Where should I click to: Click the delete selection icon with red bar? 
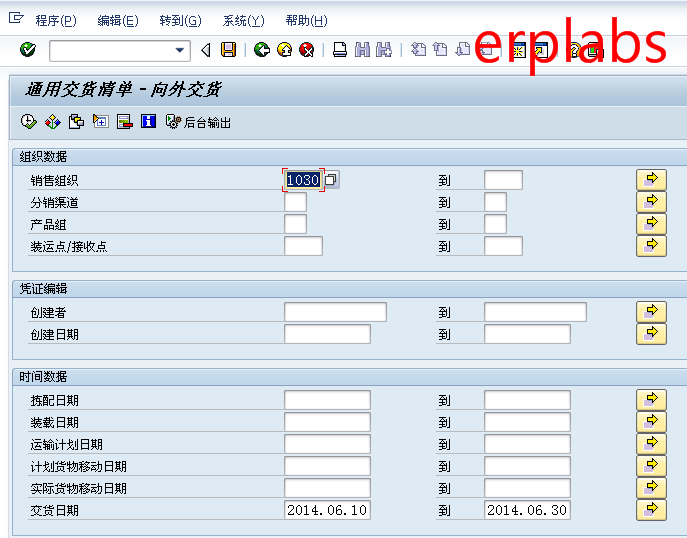coord(124,122)
